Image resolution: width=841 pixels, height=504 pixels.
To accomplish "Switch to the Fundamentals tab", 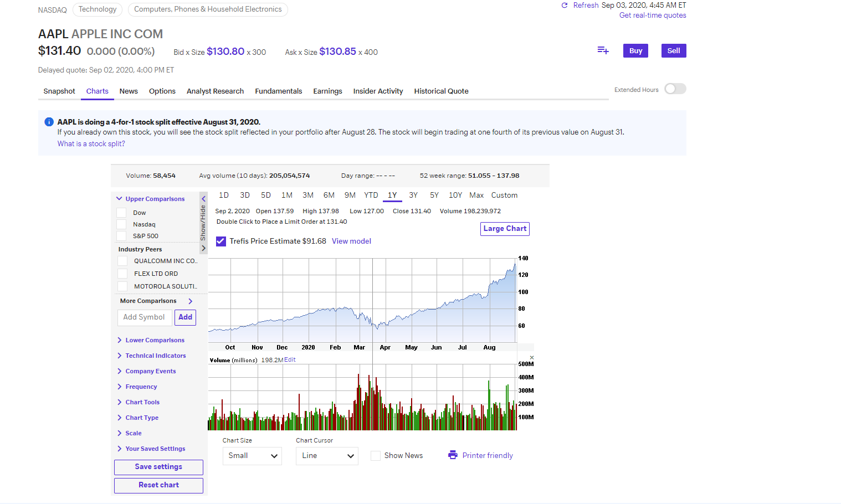I will coord(278,91).
